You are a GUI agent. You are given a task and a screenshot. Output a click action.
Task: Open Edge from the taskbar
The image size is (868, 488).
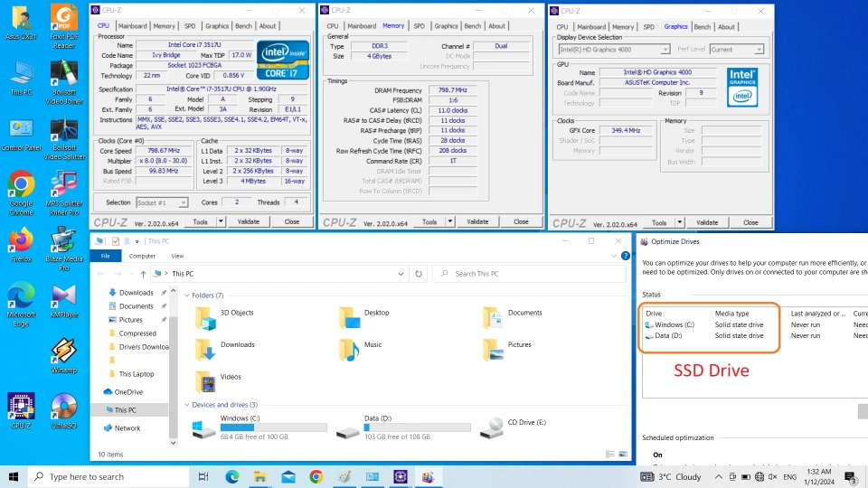[x=232, y=476]
